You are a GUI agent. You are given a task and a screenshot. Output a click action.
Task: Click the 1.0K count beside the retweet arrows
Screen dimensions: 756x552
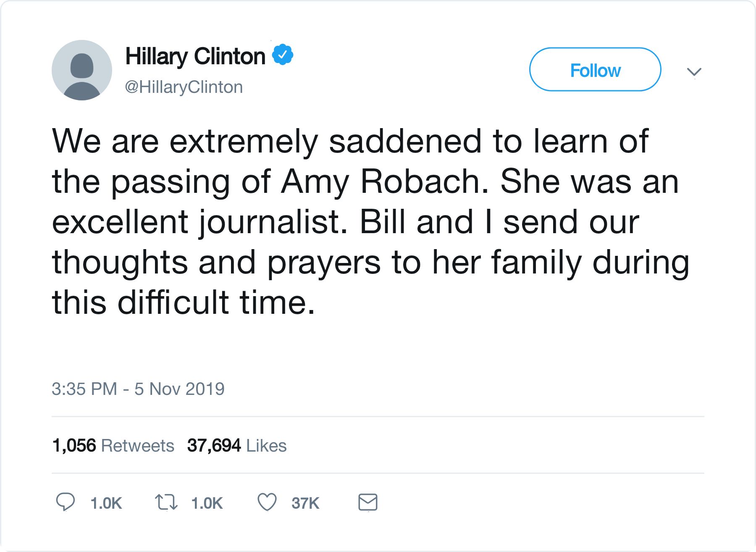point(207,503)
